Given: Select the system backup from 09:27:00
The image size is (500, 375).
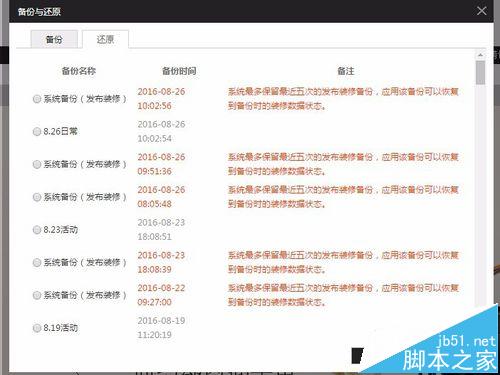Looking at the screenshot, I should pyautogui.click(x=36, y=295).
